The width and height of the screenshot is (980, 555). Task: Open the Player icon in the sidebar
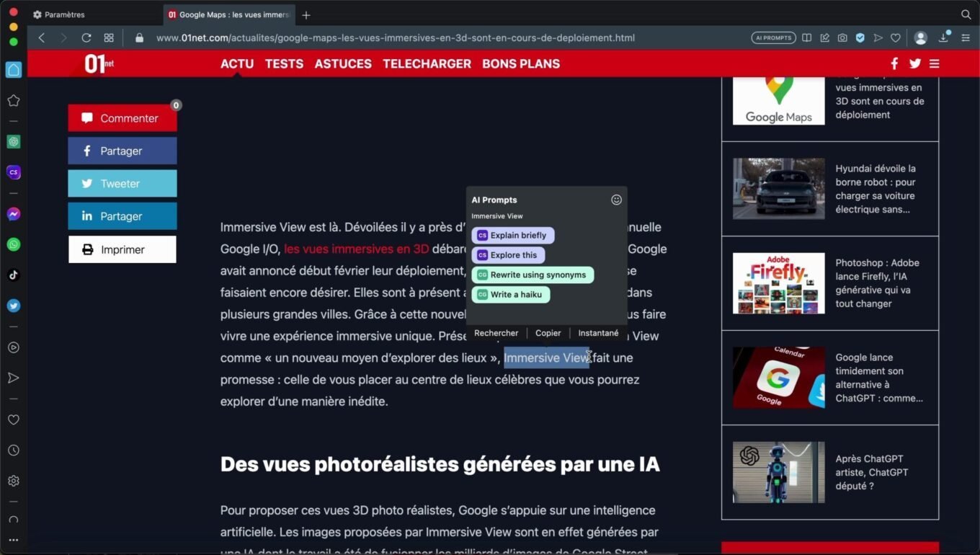14,347
